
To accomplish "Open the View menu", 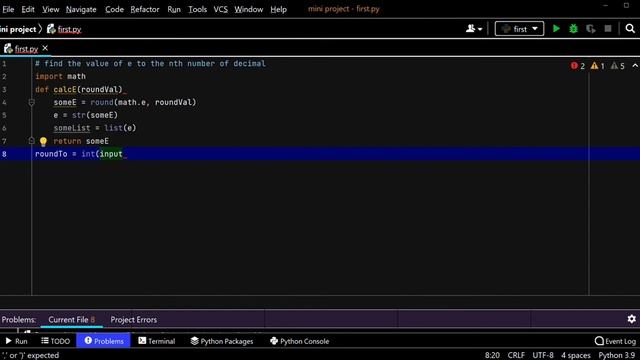I will pyautogui.click(x=51, y=9).
